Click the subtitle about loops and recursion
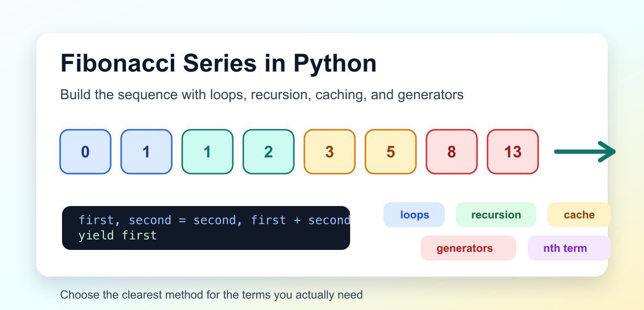 click(x=262, y=94)
